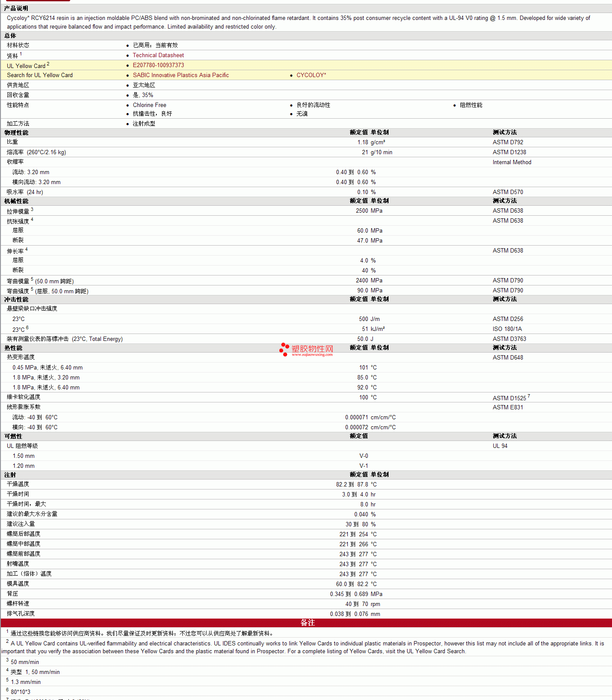Select the specific gravity value 1.18 g/cm³
Viewport: 612px width, 700px height.
pos(371,143)
